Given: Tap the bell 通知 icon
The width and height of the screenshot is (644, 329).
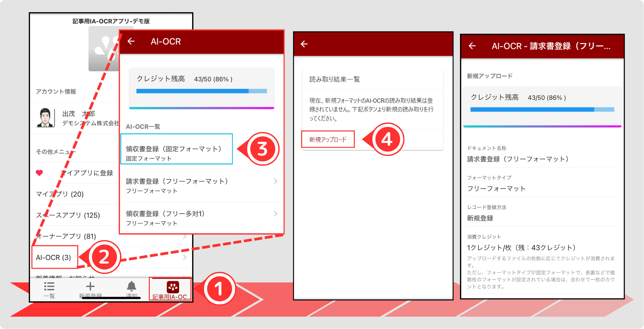Looking at the screenshot, I should tap(131, 286).
